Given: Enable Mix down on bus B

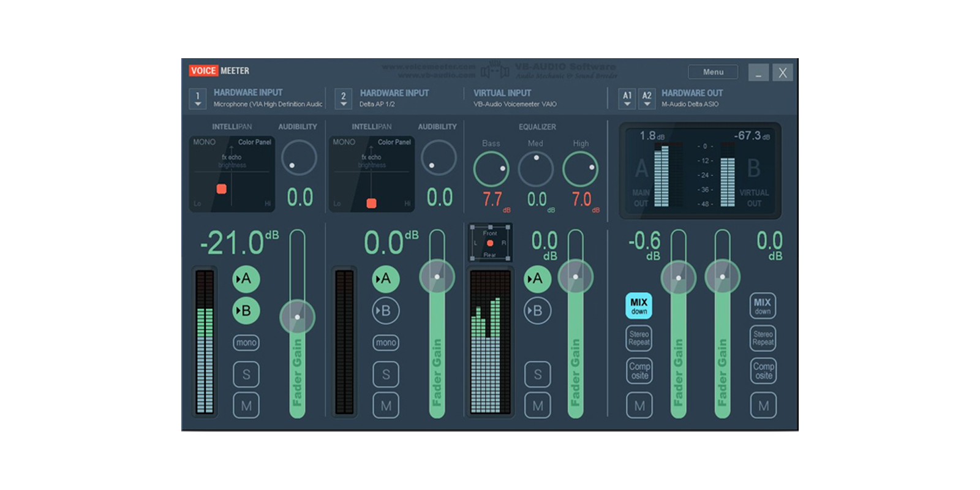Looking at the screenshot, I should point(763,306).
